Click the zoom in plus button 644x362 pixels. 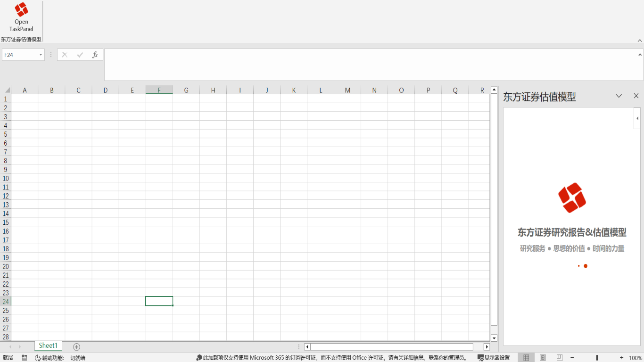[x=621, y=358]
